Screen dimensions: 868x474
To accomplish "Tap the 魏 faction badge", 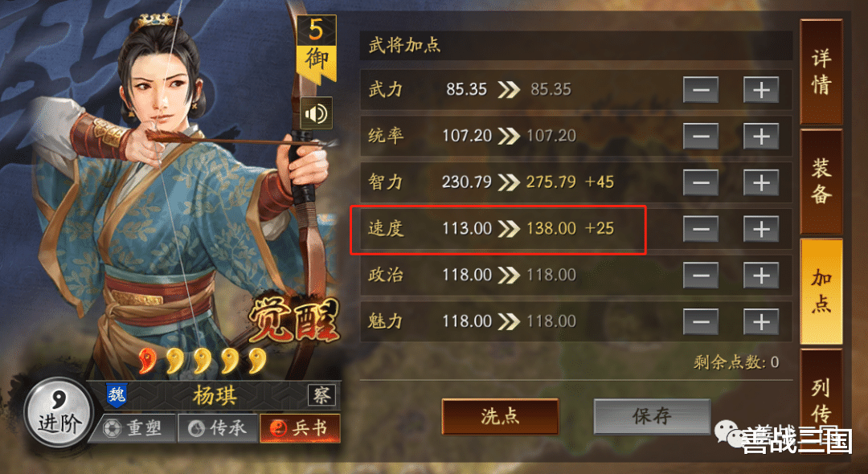I will pos(117,395).
